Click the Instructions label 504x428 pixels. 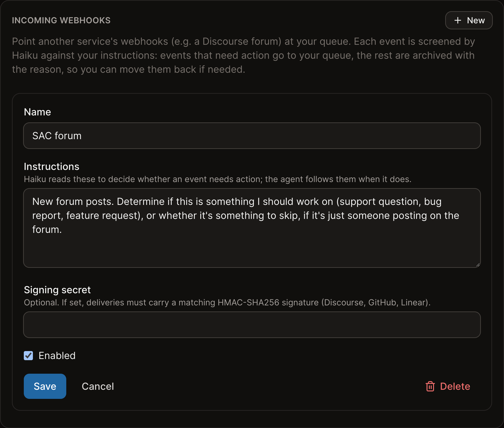pyautogui.click(x=52, y=166)
